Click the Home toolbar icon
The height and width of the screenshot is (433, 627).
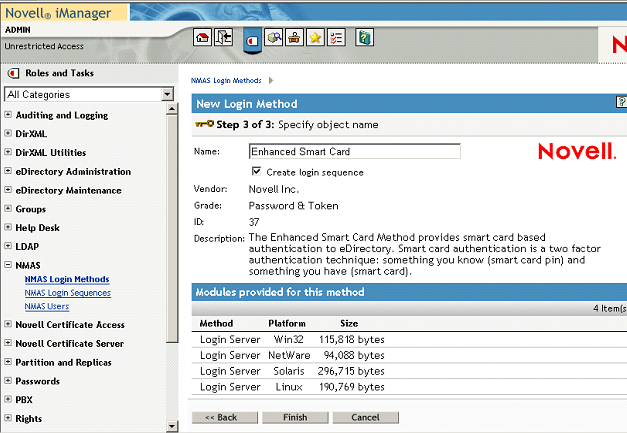point(202,38)
